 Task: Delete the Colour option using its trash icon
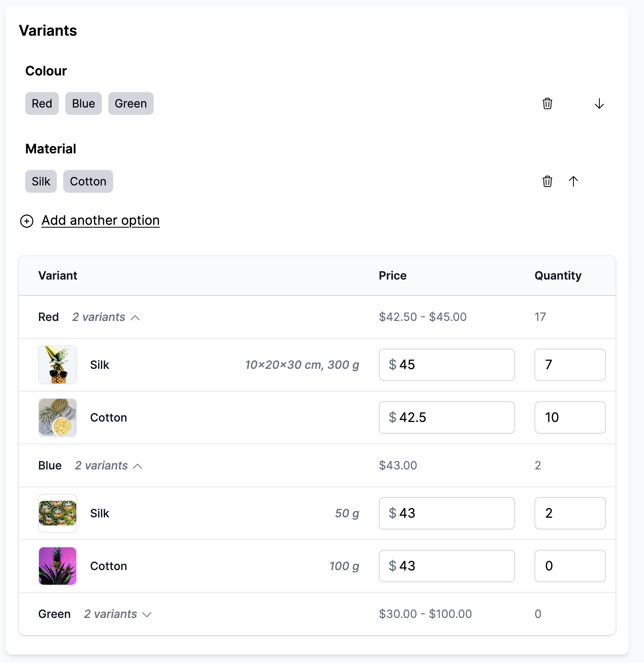547,104
